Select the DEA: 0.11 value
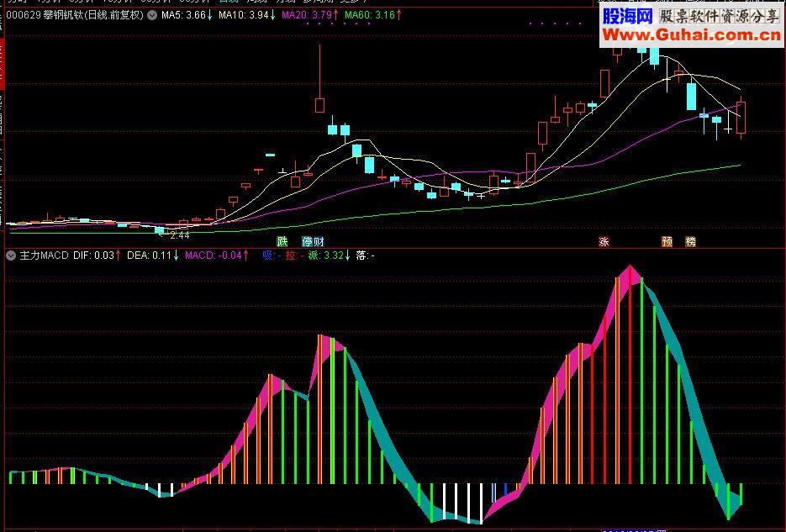This screenshot has width=786, height=532. pos(153,255)
